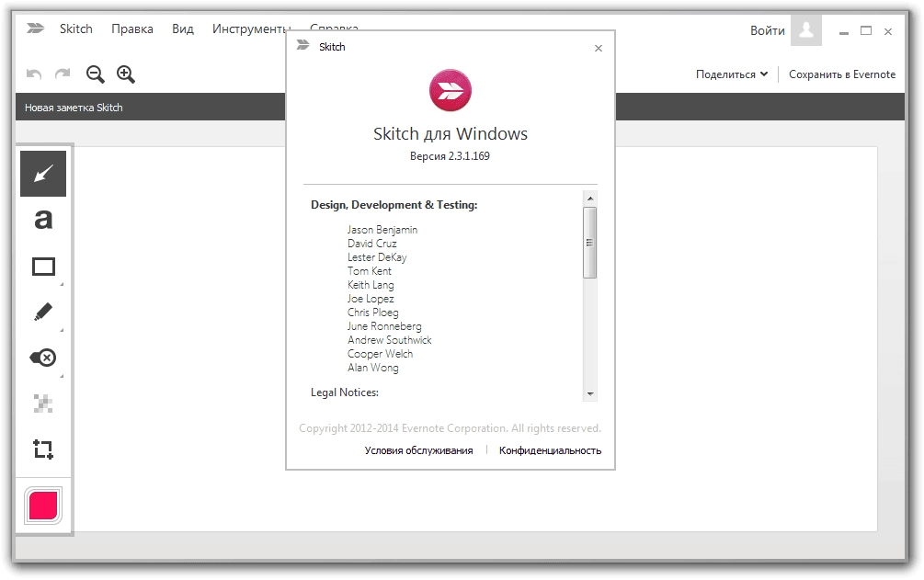Click the user avatar icon
The width and height of the screenshot is (924, 580).
click(806, 30)
